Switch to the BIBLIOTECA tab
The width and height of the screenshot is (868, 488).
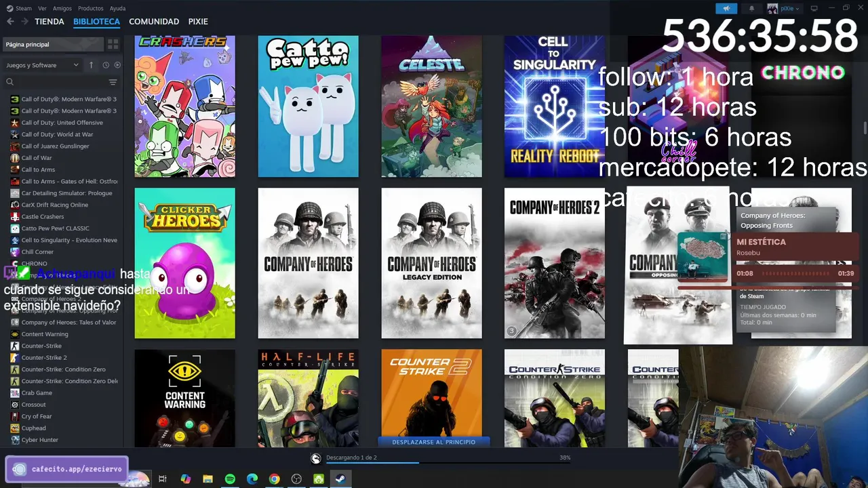point(96,22)
